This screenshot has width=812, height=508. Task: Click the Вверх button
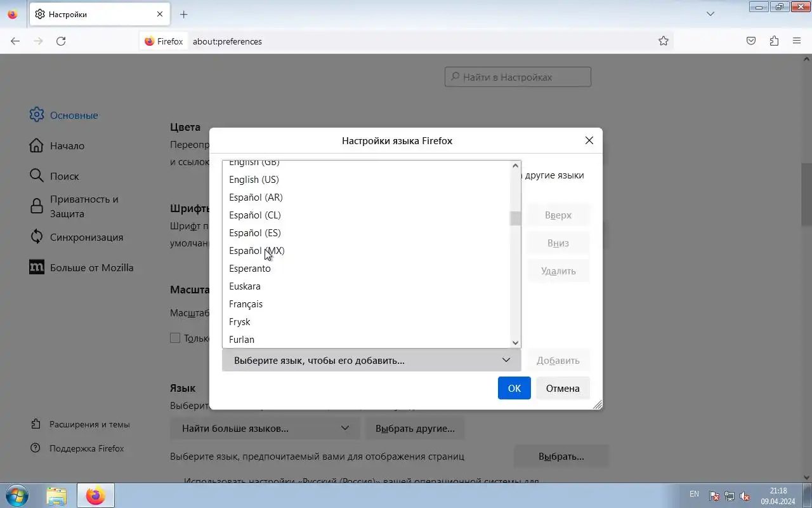tap(558, 215)
